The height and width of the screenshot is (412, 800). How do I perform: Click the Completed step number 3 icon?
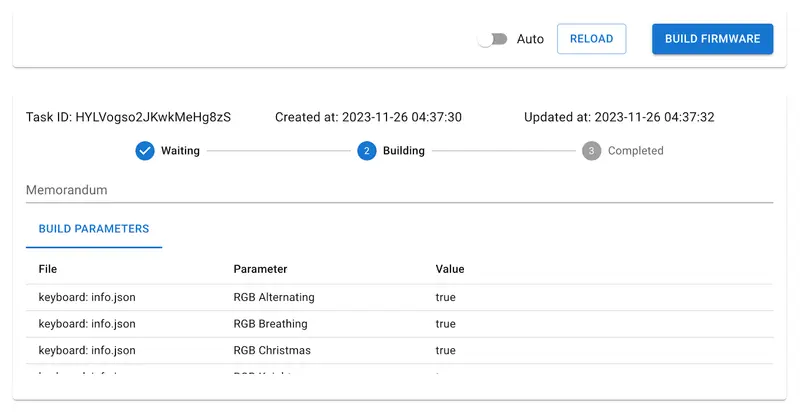591,151
